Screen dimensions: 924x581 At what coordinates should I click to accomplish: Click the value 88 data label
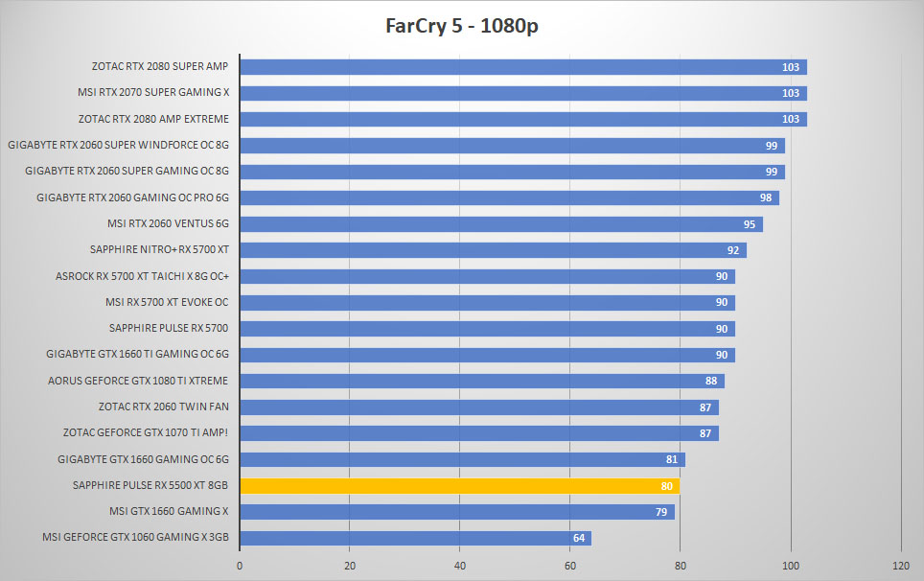tap(711, 382)
